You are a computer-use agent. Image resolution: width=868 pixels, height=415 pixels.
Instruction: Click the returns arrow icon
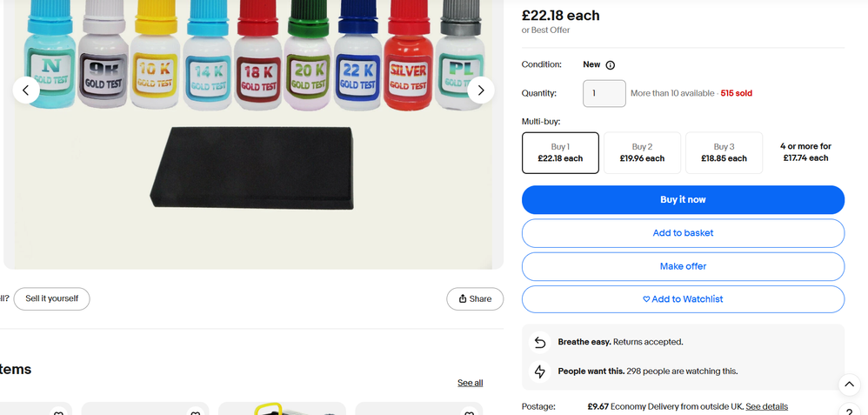pyautogui.click(x=540, y=342)
